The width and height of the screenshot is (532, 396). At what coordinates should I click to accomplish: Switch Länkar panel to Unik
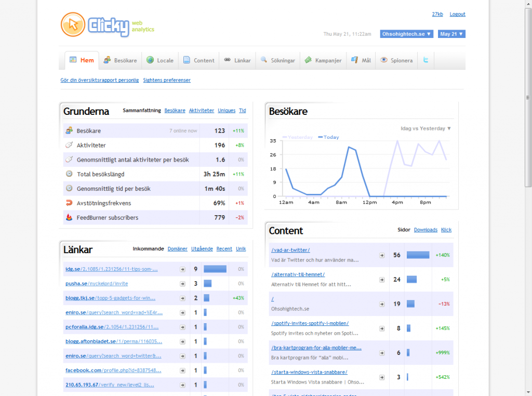(x=241, y=249)
